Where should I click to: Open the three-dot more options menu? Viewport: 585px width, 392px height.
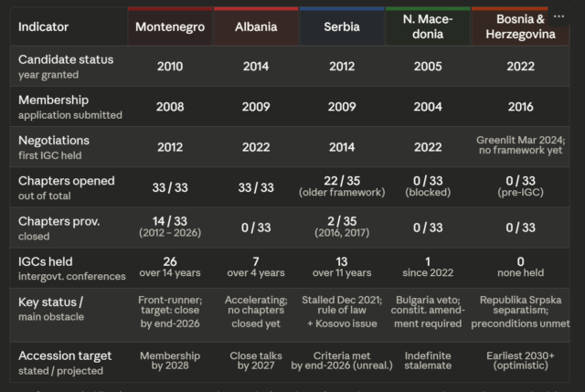pyautogui.click(x=558, y=17)
